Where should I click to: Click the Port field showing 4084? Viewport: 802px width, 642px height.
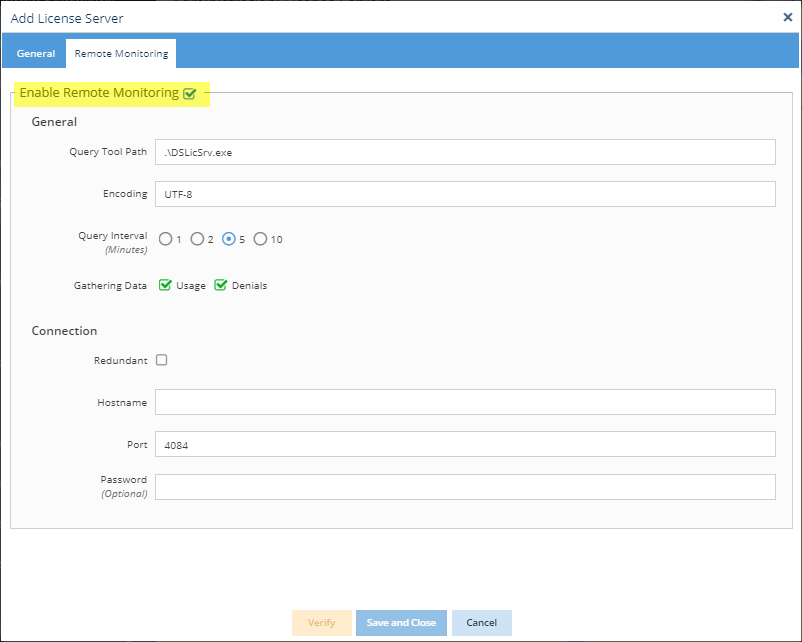pos(465,444)
